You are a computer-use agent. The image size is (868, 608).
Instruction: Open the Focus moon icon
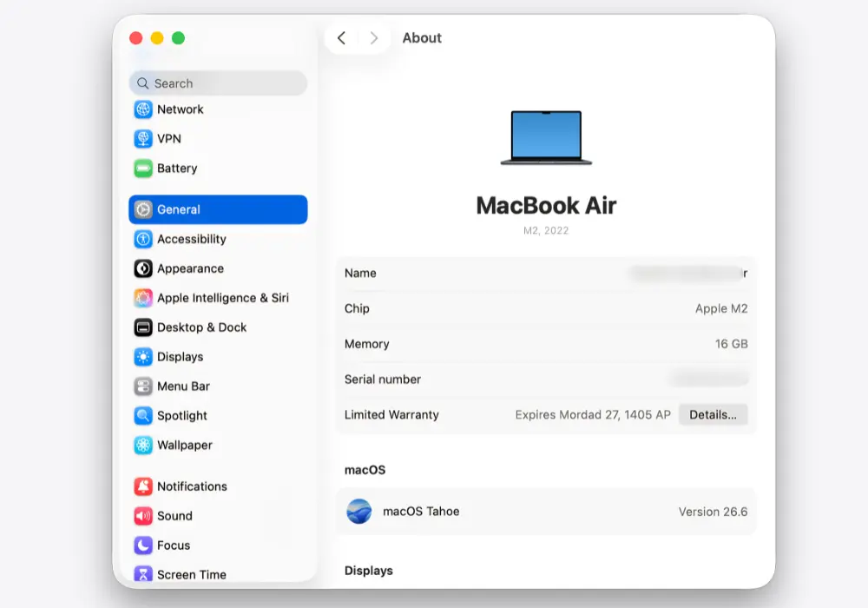click(143, 545)
